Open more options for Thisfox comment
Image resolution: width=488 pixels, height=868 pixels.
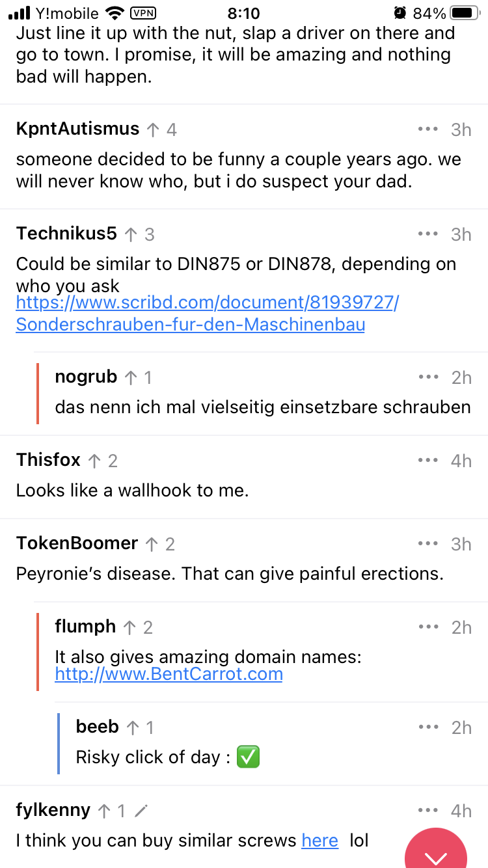[427, 461]
